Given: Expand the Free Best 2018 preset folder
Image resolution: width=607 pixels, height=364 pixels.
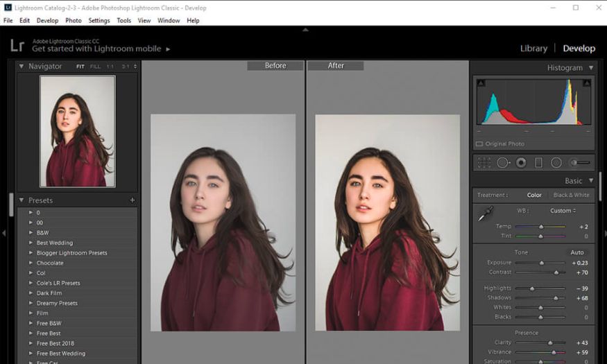Looking at the screenshot, I should pos(31,343).
